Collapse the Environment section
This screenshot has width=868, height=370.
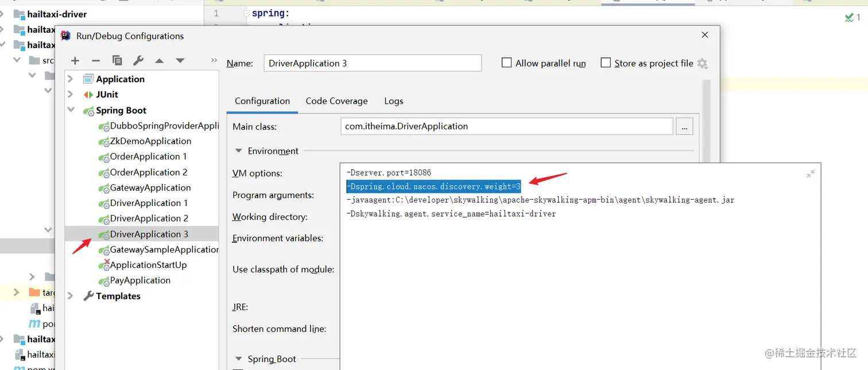[239, 151]
